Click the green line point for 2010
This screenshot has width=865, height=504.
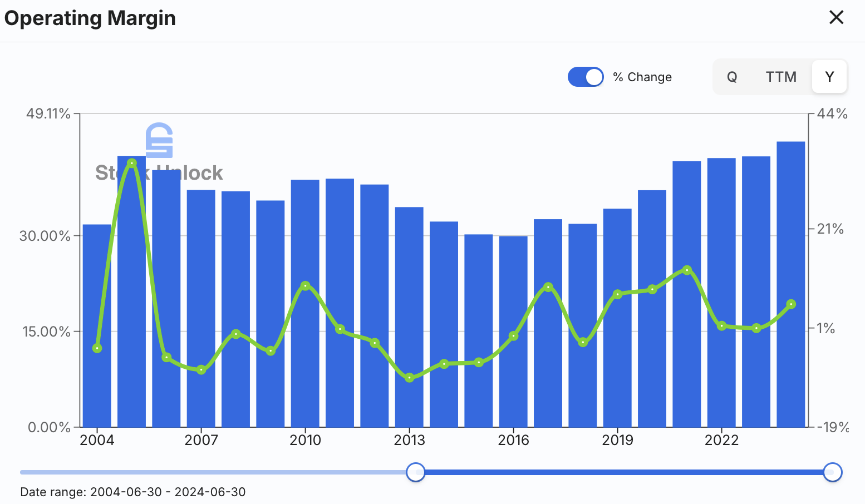[x=305, y=286]
